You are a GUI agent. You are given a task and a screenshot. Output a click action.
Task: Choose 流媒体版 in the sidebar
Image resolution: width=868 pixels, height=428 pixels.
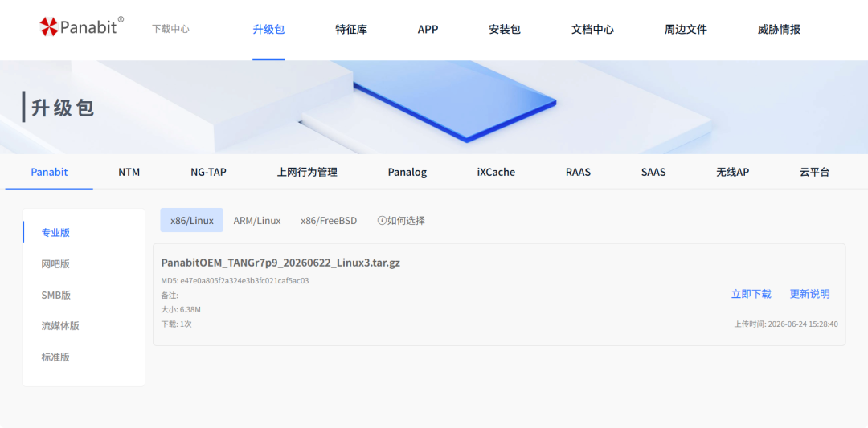coord(60,326)
